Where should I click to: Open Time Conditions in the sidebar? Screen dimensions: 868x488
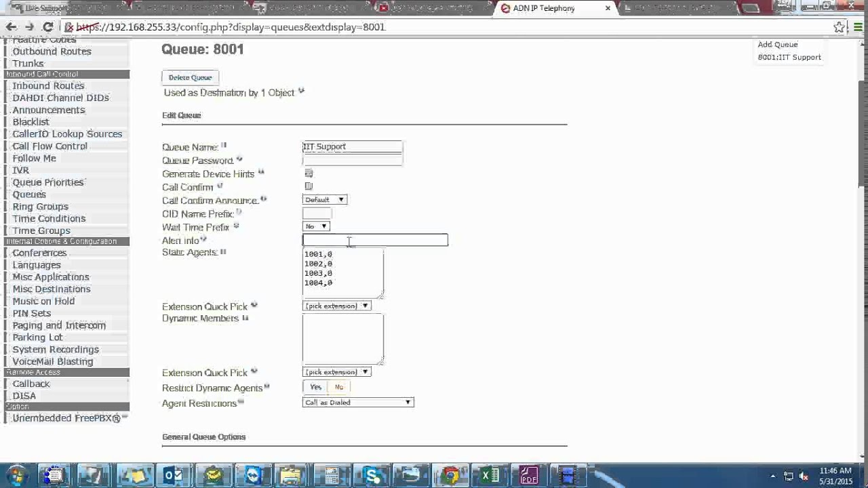(x=49, y=219)
